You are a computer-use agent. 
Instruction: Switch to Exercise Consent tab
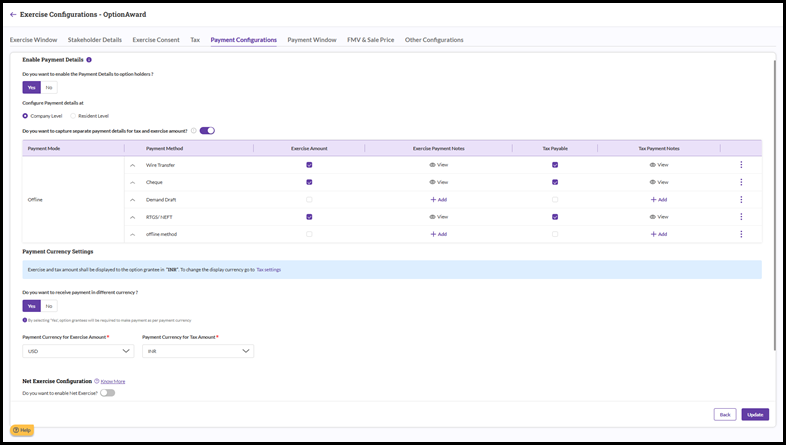[x=156, y=40]
